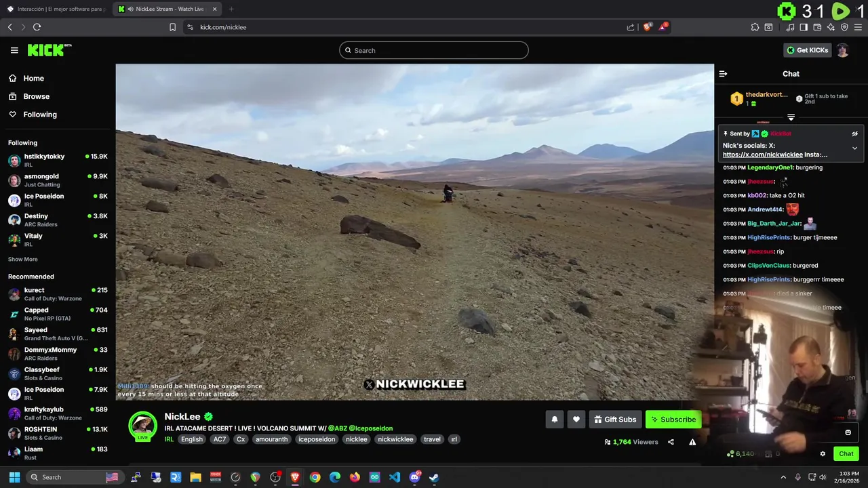Open the Brave playlist music icon

790,27
